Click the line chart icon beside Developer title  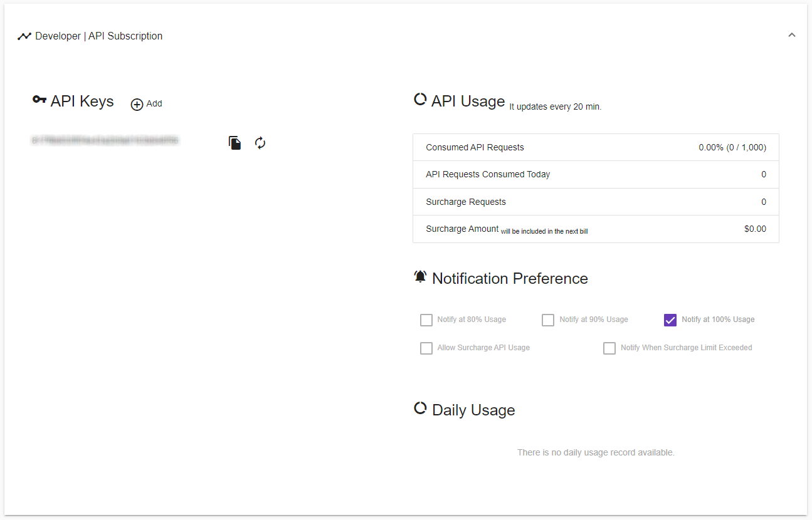[x=24, y=36]
